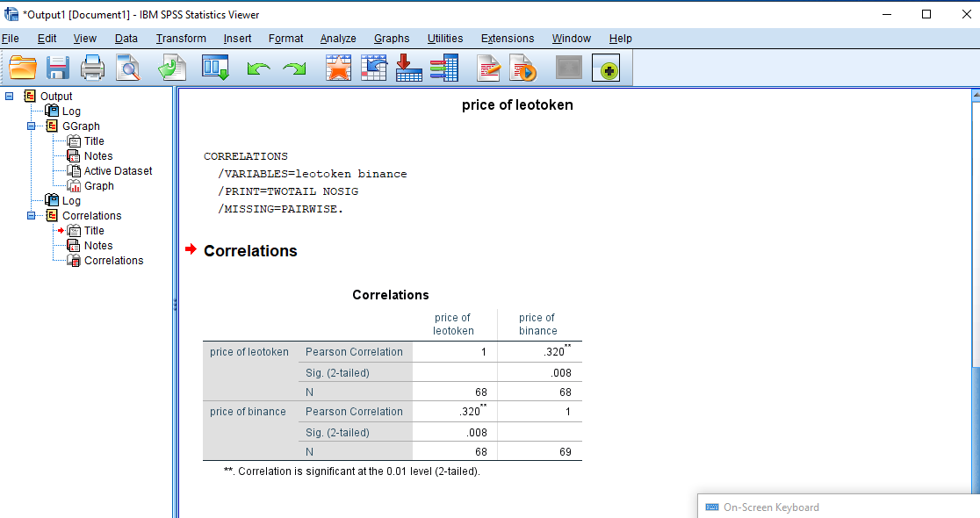Viewport: 980px width, 518px height.
Task: Select GGraph in the outline
Action: (x=81, y=126)
